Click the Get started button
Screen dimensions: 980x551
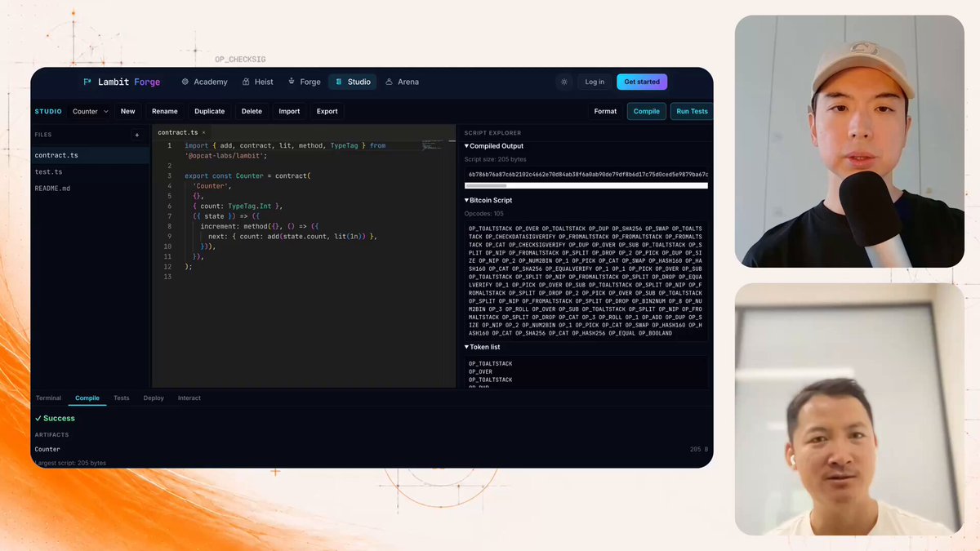(x=642, y=82)
